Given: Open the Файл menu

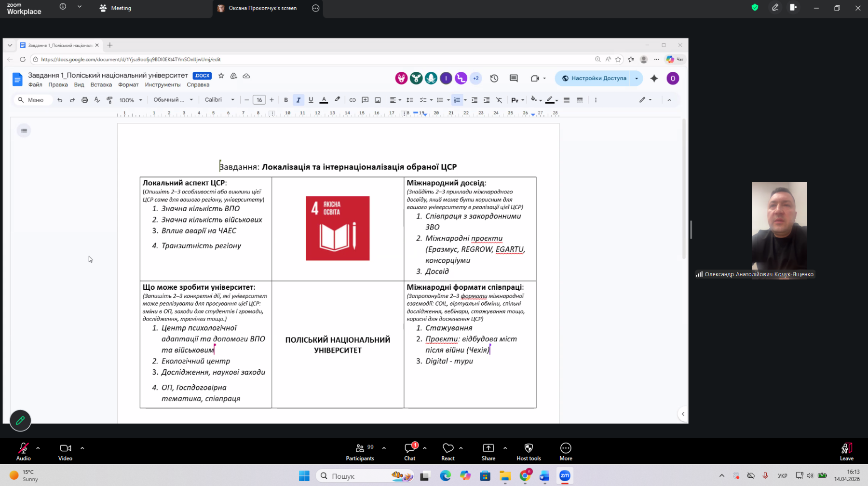Looking at the screenshot, I should 35,85.
